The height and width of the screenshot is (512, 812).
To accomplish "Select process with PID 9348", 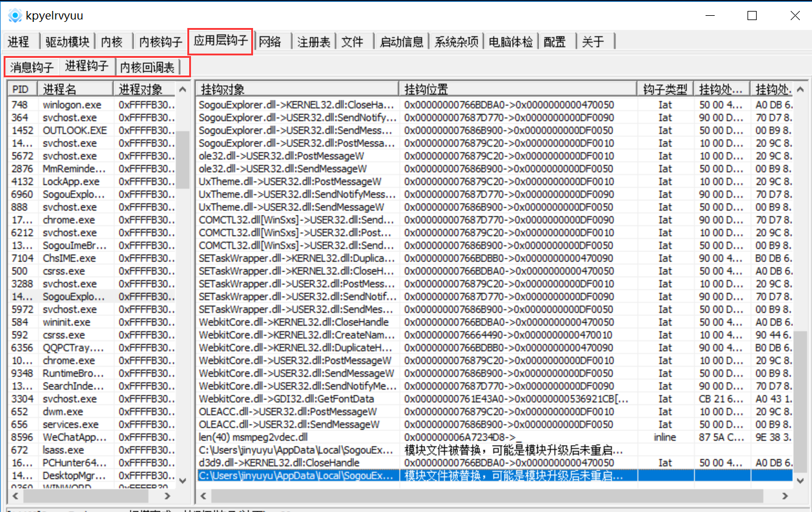I will click(92, 373).
